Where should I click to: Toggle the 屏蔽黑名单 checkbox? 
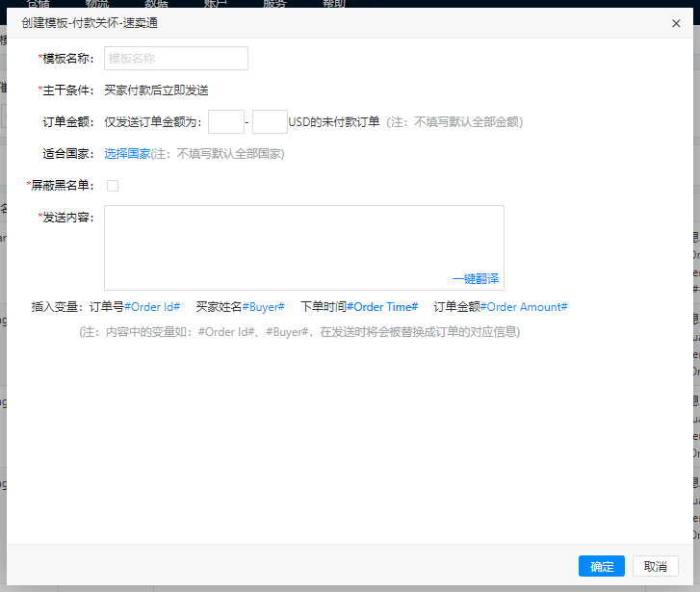[x=113, y=186]
